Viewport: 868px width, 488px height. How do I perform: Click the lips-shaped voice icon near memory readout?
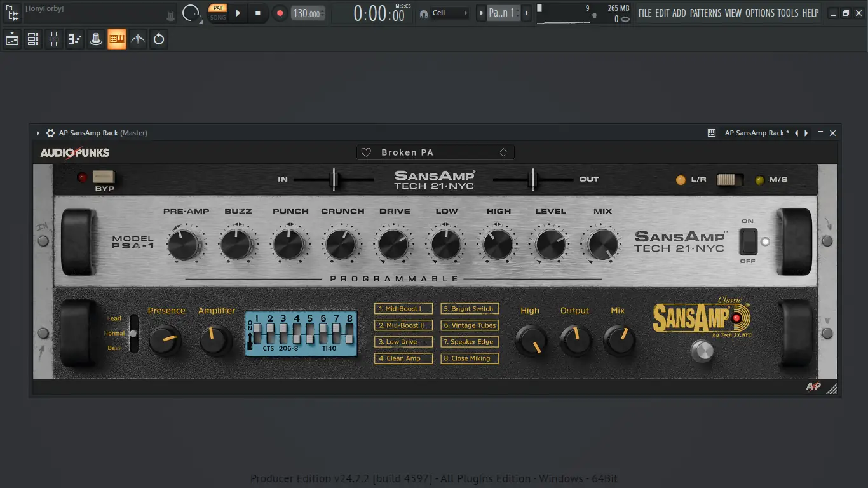[x=625, y=19]
